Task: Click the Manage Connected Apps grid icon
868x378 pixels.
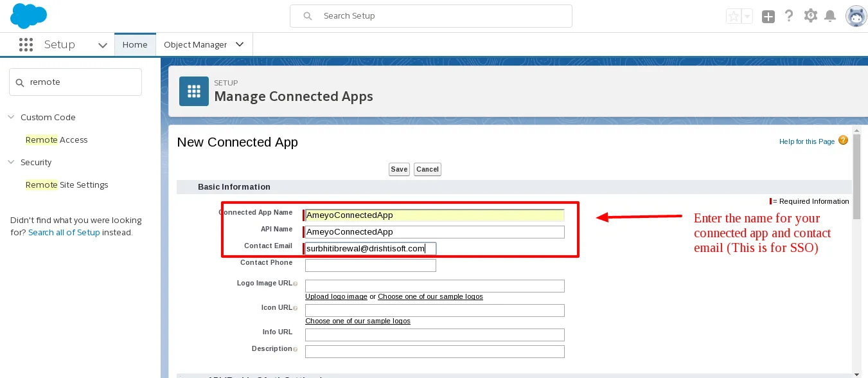Action: coord(194,91)
